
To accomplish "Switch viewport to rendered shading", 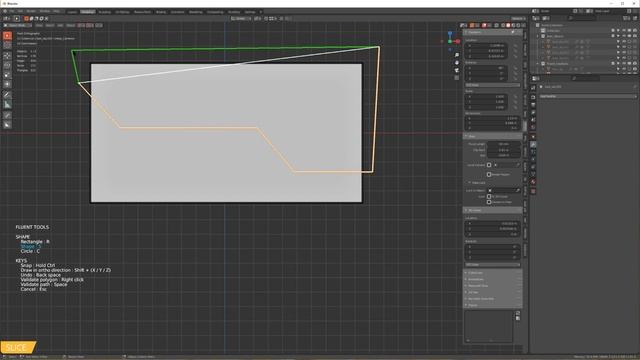I will (x=518, y=25).
